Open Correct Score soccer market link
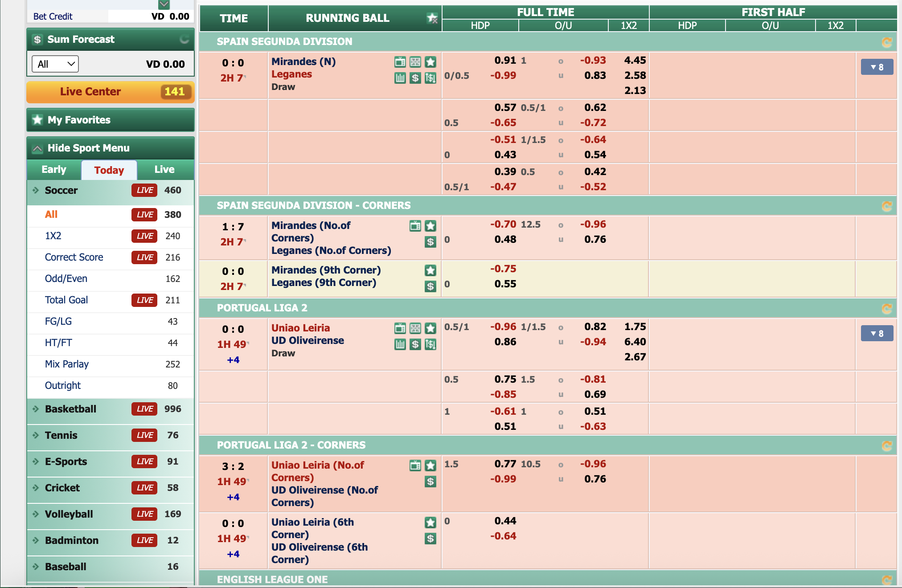 [74, 257]
